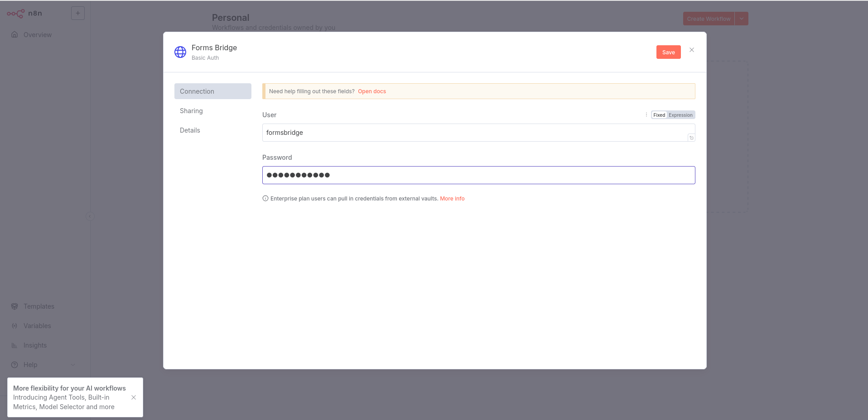Keep User field in Fixed mode
Viewport: 868px width, 420px height.
(x=659, y=115)
